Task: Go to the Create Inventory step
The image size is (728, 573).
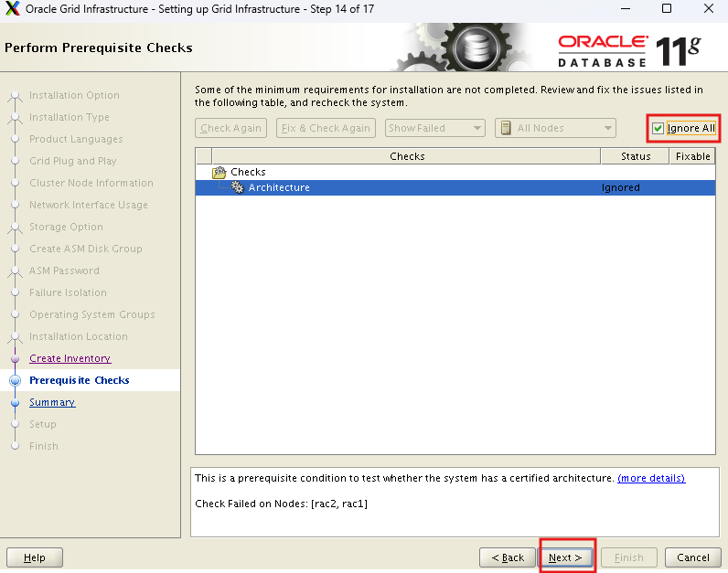Action: (70, 358)
